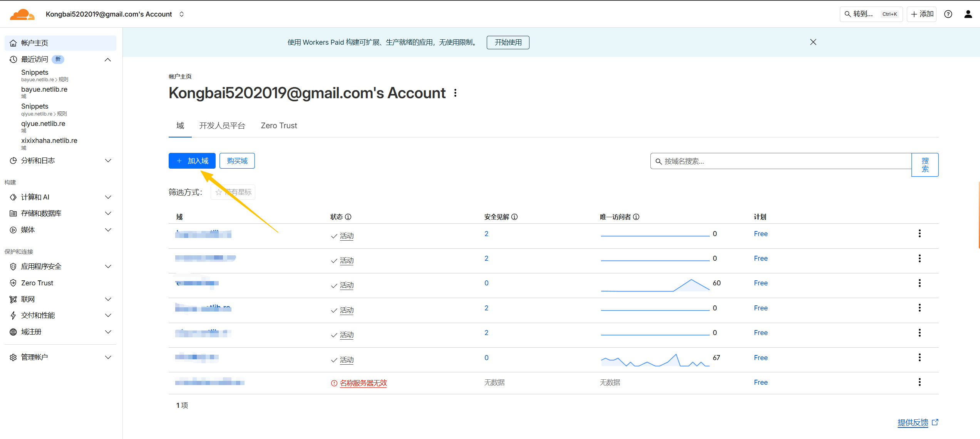Click the 提供反馈 link
The image size is (980, 439).
click(x=913, y=422)
